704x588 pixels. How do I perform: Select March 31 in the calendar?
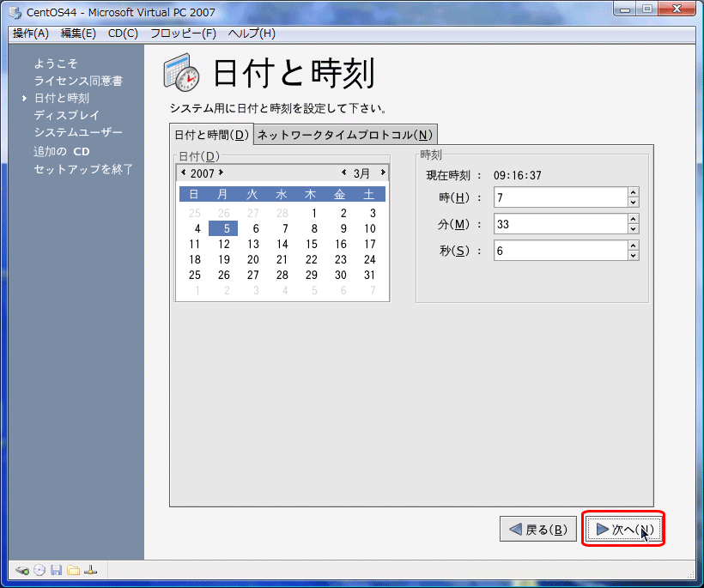tap(369, 276)
